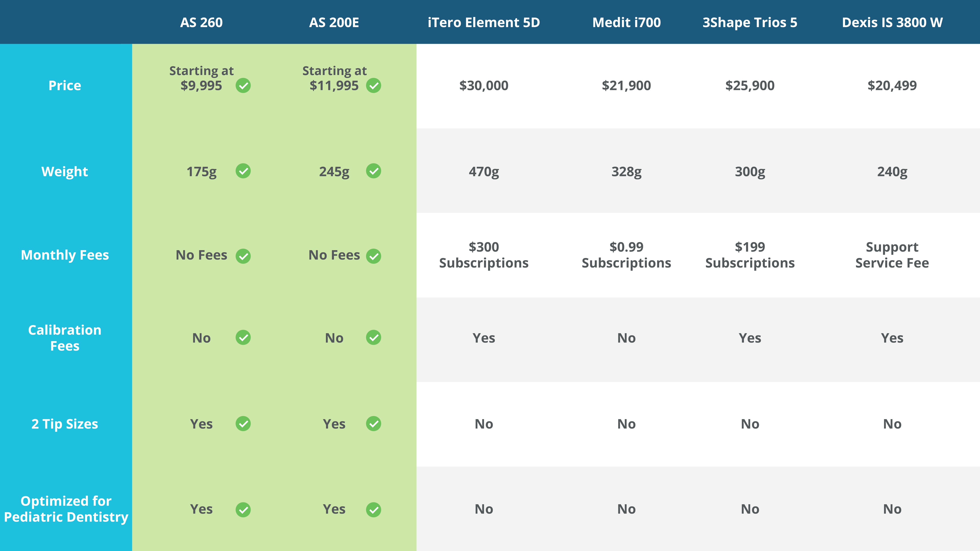Select the iTero Element 5D column header
Screen dimensions: 980x551
(484, 23)
